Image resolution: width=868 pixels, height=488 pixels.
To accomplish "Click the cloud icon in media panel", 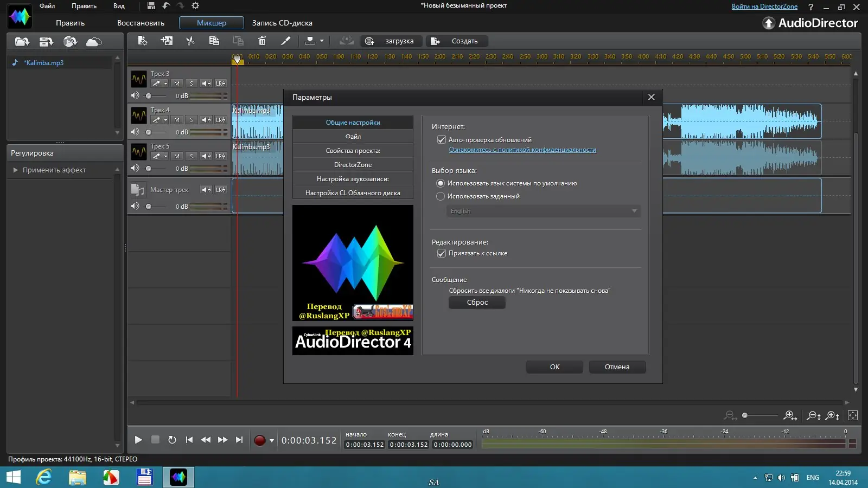I will [94, 42].
